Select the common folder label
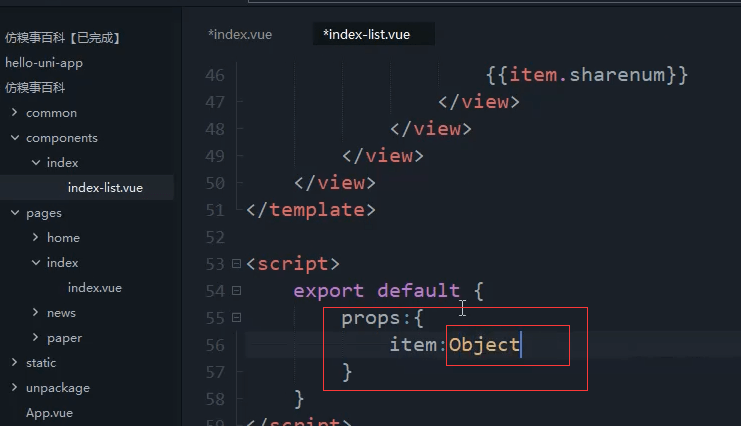Screen dimensions: 741x426 (51, 113)
